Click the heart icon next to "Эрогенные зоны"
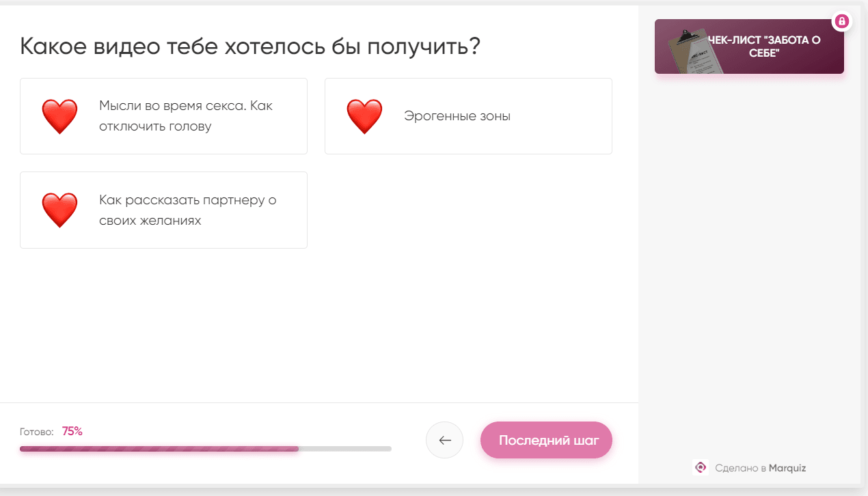The image size is (868, 496). (364, 116)
